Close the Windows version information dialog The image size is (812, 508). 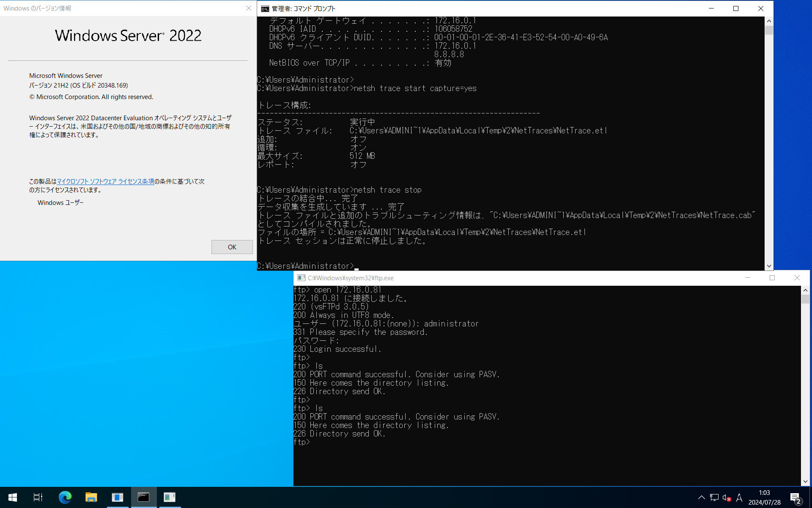[x=249, y=8]
